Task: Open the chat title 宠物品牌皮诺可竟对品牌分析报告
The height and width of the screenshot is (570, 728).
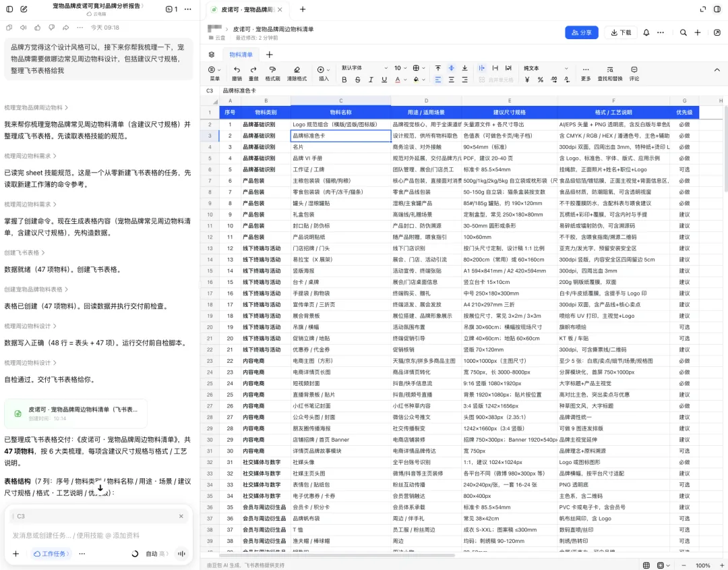Action: tap(98, 6)
